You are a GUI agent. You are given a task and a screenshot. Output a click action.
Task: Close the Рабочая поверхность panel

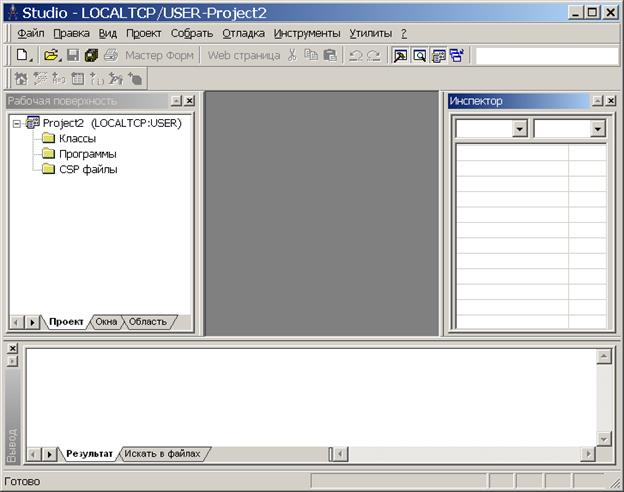pyautogui.click(x=189, y=101)
